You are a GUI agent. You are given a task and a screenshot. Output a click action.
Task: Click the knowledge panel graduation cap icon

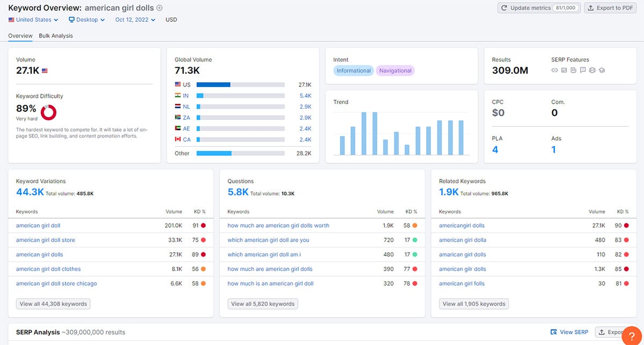pyautogui.click(x=602, y=70)
